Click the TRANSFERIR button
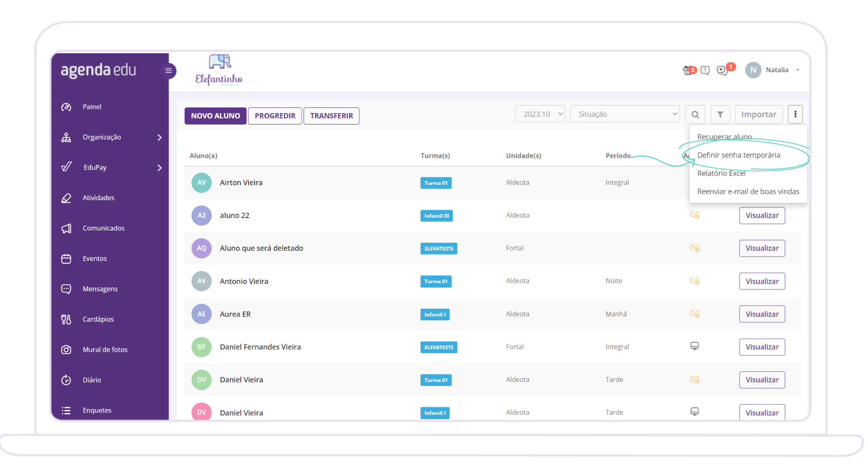This screenshot has height=470, width=868. pyautogui.click(x=332, y=116)
